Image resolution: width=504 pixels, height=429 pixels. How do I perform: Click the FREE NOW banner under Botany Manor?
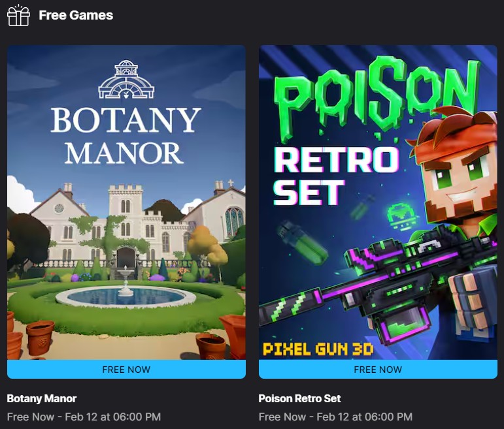pyautogui.click(x=126, y=370)
